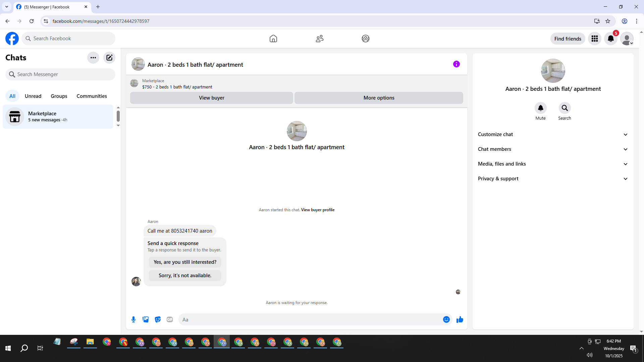Send quick reply "Sorry, it's not available."
This screenshot has height=362, width=644.
click(x=185, y=276)
